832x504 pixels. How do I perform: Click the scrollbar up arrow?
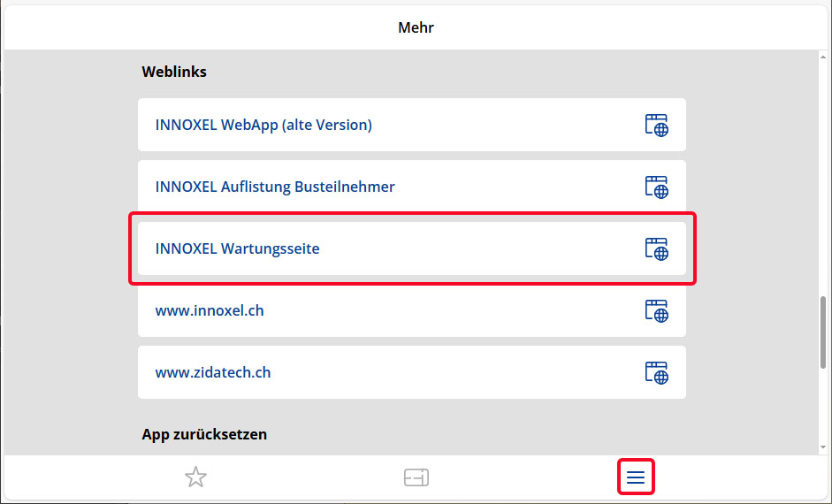(x=823, y=57)
